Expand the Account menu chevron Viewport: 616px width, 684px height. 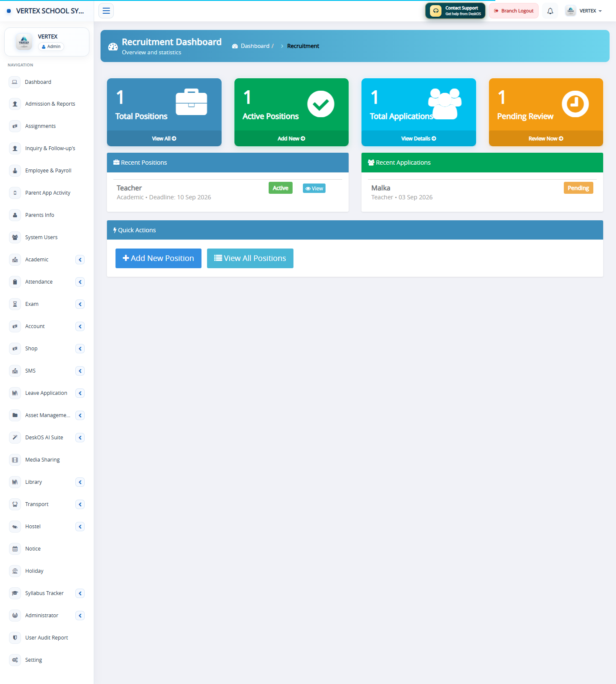click(80, 326)
